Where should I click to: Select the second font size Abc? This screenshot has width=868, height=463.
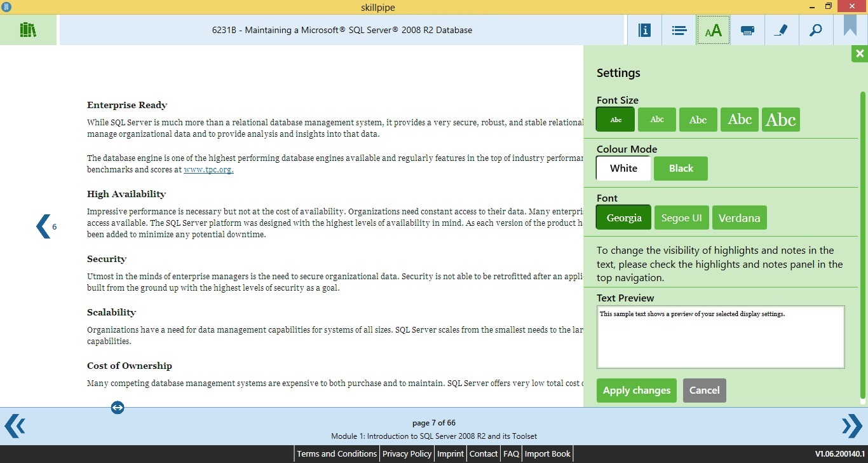(657, 120)
